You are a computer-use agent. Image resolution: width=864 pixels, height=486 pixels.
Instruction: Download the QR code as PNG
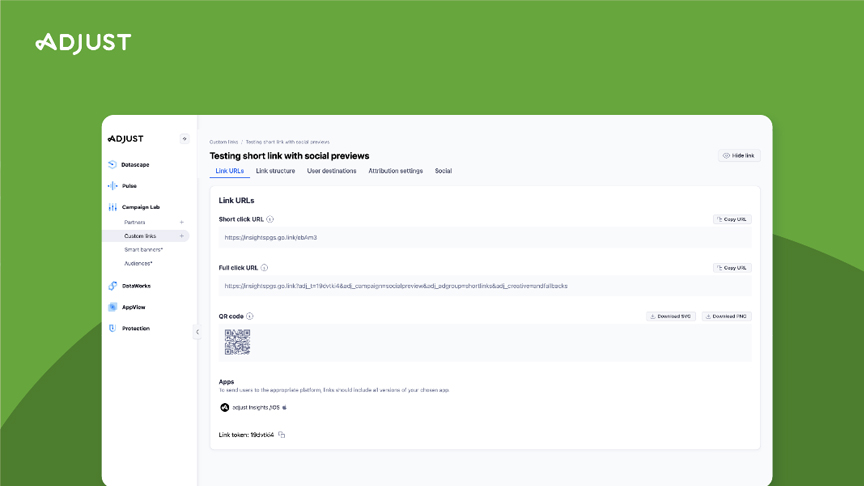[726, 316]
